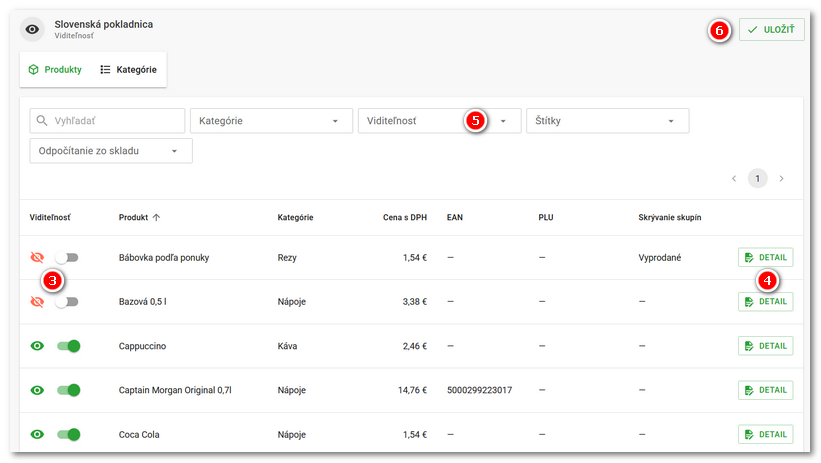The image size is (821, 463).
Task: Click the product name Cappuccino
Action: (142, 346)
